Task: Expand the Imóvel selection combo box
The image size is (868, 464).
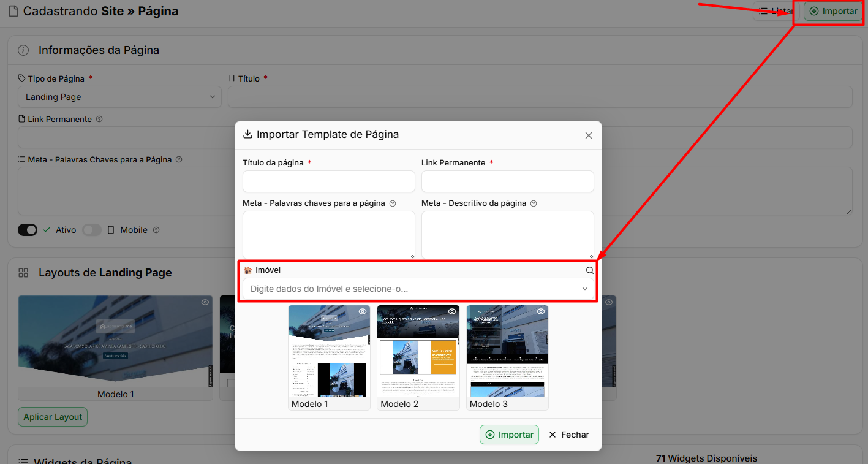Action: (x=418, y=289)
